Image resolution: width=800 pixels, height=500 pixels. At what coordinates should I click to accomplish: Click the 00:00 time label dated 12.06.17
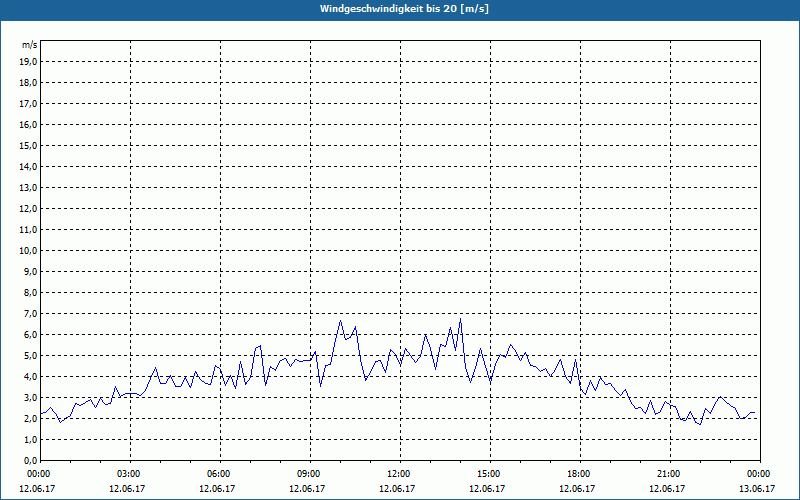pos(39,474)
